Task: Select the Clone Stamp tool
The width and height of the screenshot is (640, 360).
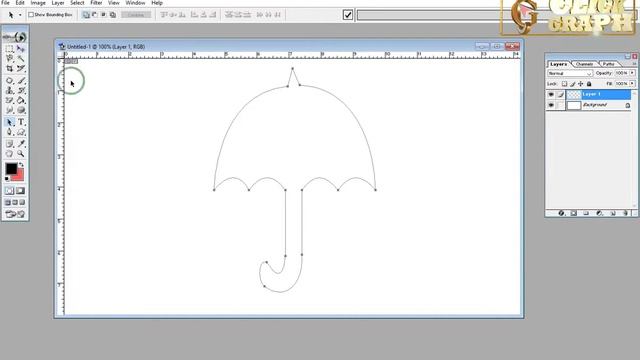Action: coord(9,90)
